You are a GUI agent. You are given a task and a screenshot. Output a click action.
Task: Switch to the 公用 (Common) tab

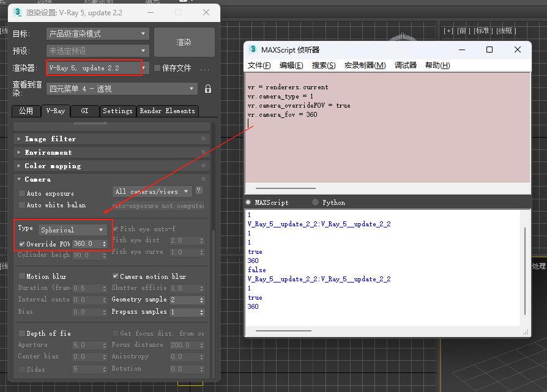coord(26,111)
